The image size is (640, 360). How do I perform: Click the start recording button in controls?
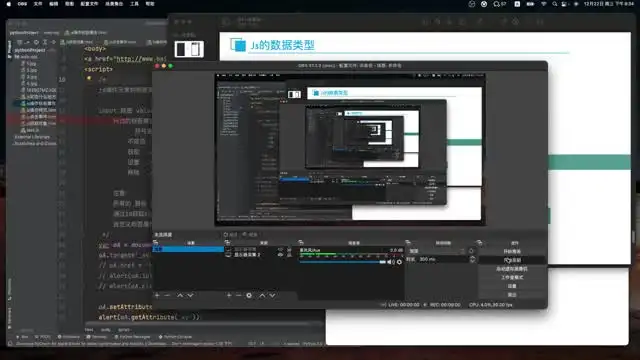(x=512, y=260)
